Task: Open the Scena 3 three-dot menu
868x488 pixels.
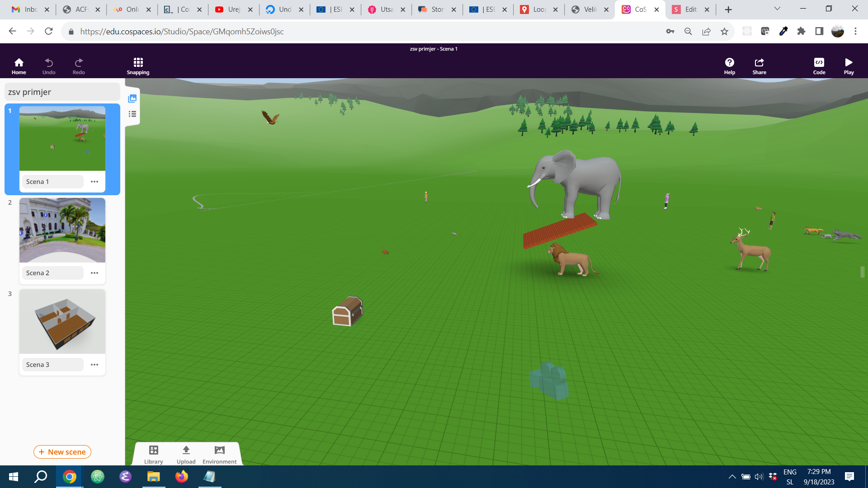Action: pos(94,365)
